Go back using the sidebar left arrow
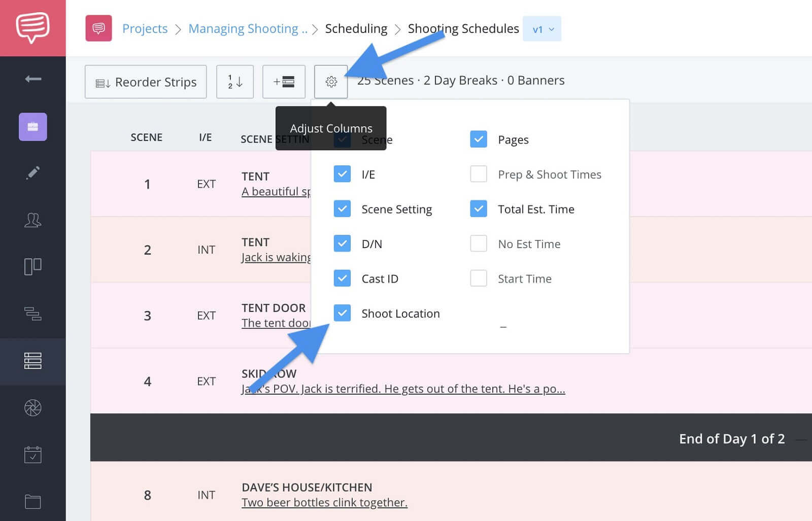812x521 pixels. coord(33,79)
